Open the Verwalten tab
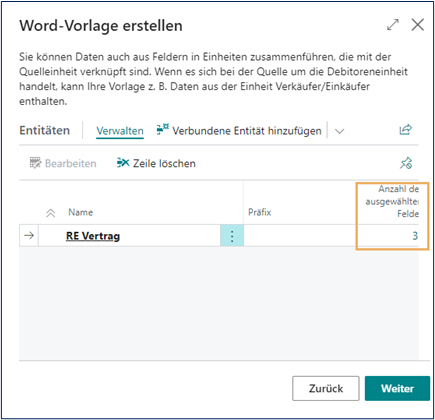Screen dimensions: 435x420 (120, 131)
